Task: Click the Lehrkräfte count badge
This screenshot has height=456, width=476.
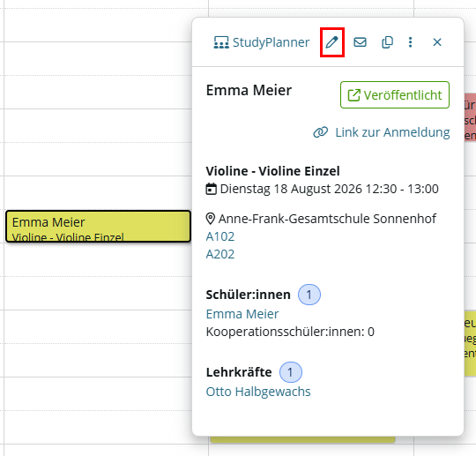Action: pyautogui.click(x=291, y=372)
